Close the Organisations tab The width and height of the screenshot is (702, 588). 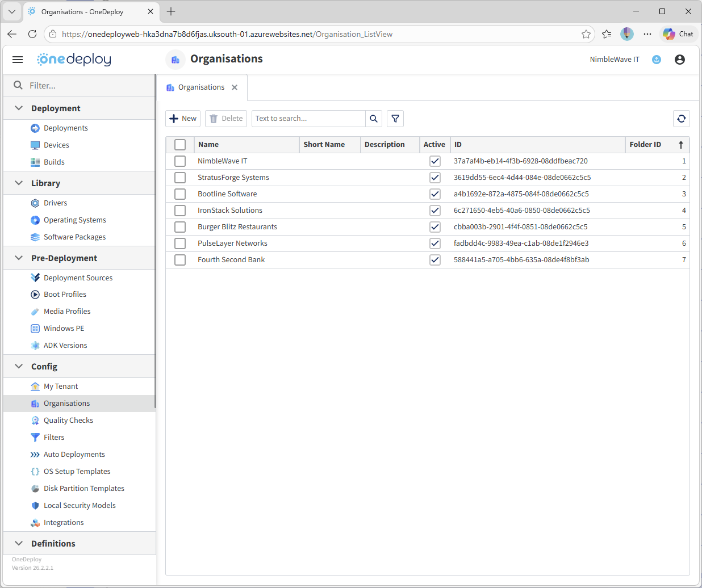(x=235, y=87)
